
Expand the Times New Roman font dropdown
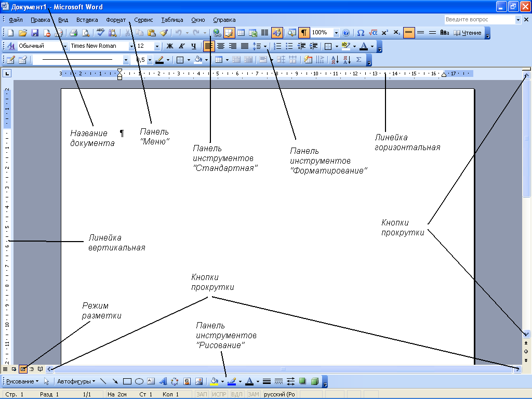point(131,46)
